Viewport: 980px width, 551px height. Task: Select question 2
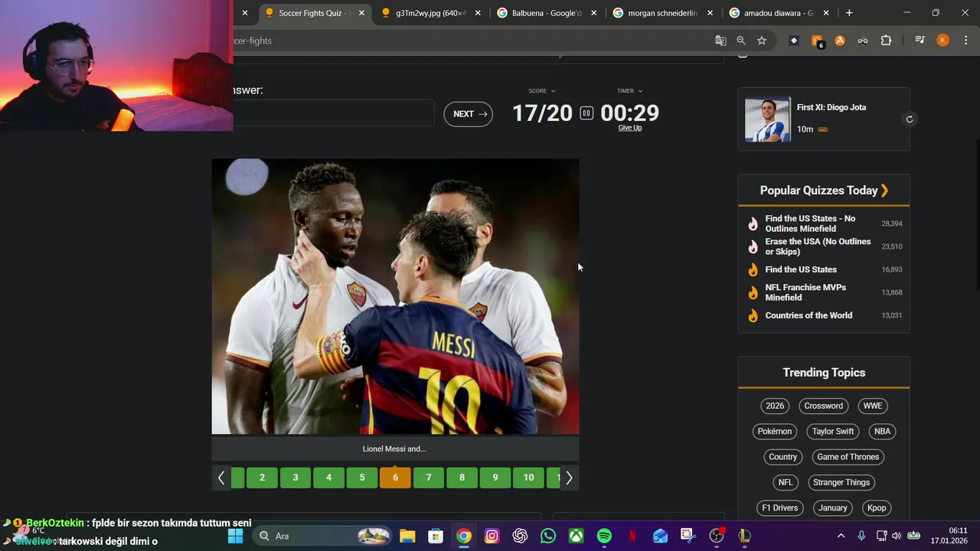[x=262, y=478]
